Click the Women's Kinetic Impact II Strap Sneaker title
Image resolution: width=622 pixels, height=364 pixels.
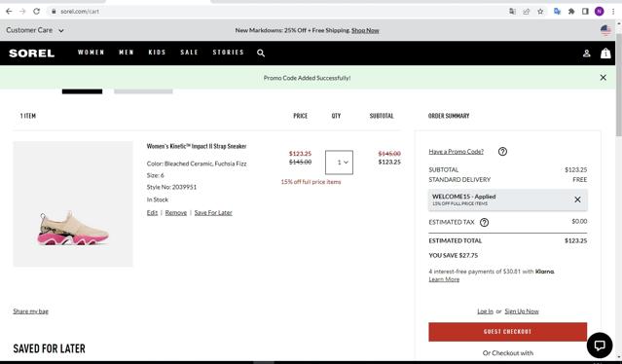(x=197, y=146)
